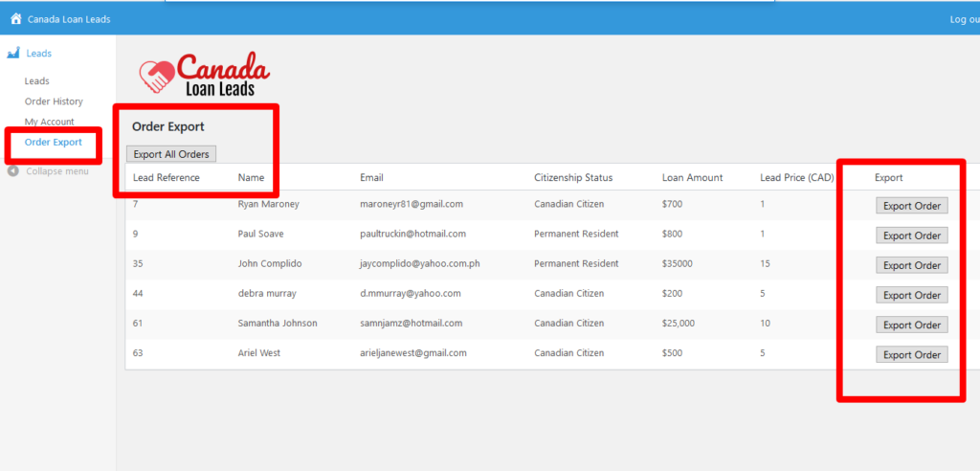The height and width of the screenshot is (471, 980).
Task: Export order for Ryan Maroney
Action: (911, 206)
